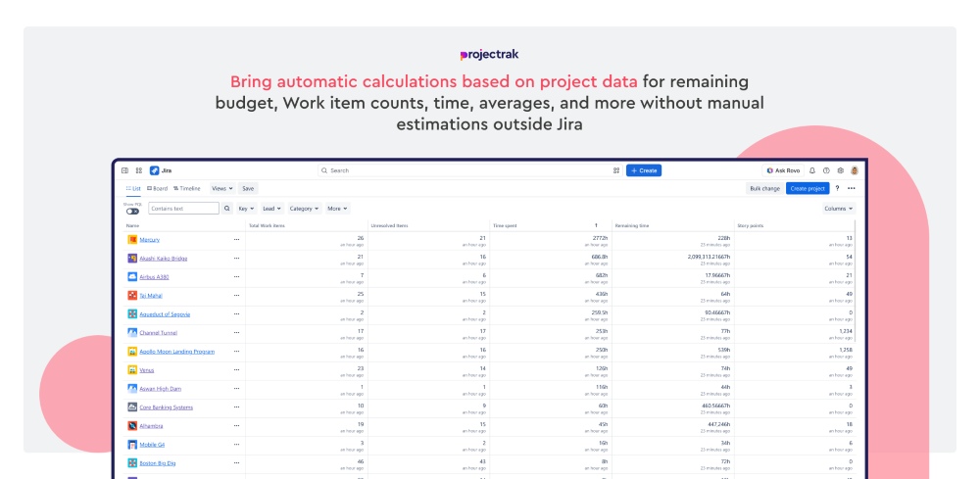
Task: Click the Bulk change button
Action: (765, 188)
